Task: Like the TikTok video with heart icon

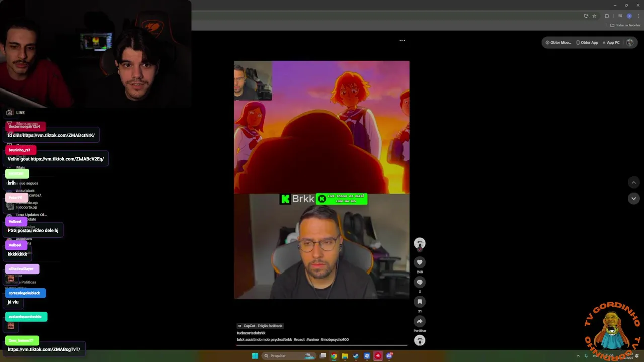Action: (420, 262)
